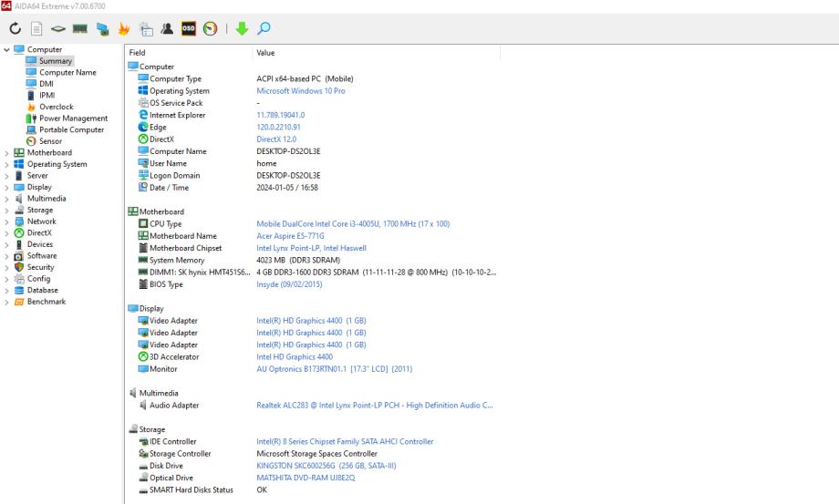Select the Computer Type row
Viewport: 839px width, 504px height.
click(x=313, y=78)
